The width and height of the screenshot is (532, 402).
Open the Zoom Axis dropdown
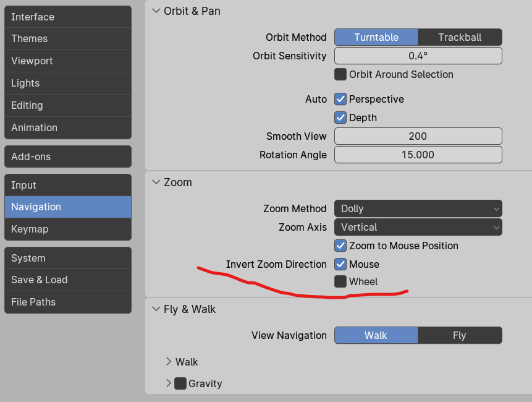418,227
